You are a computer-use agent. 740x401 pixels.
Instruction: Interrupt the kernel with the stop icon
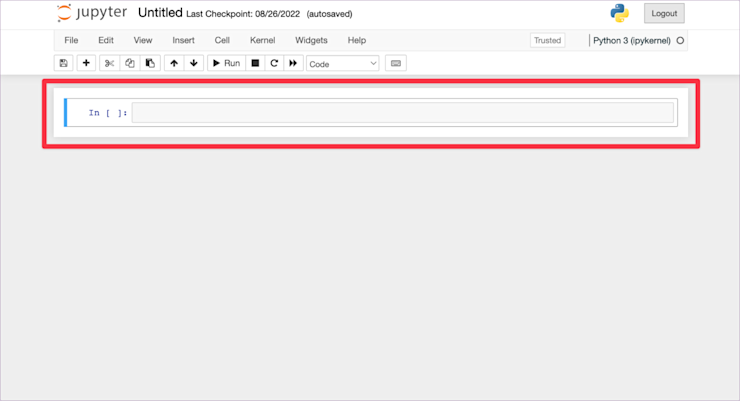[x=255, y=63]
